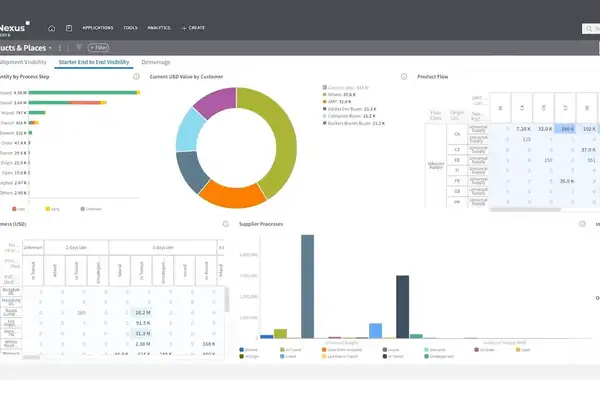Screen dimensions: 600x400
Task: Click the horizontal scrollbar under lateness table
Action: (x=31, y=357)
